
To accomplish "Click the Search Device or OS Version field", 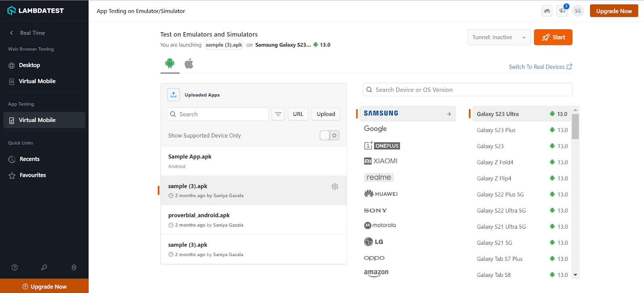I will (468, 90).
